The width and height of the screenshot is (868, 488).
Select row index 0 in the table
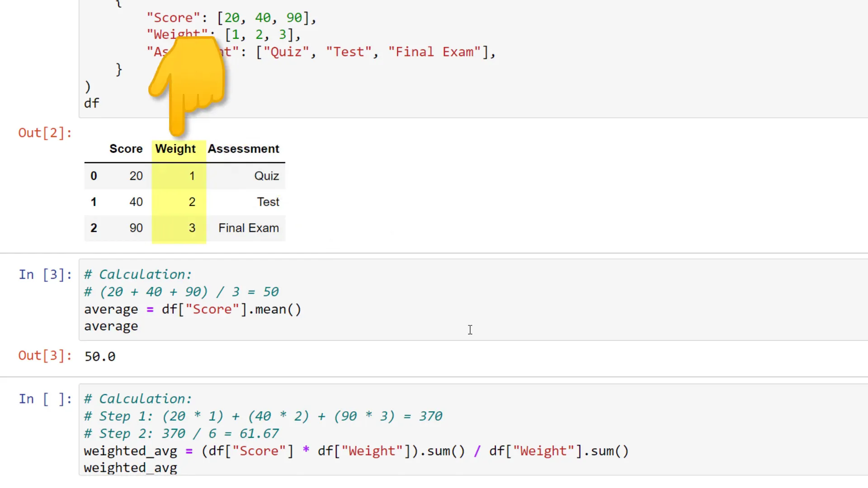tap(94, 176)
